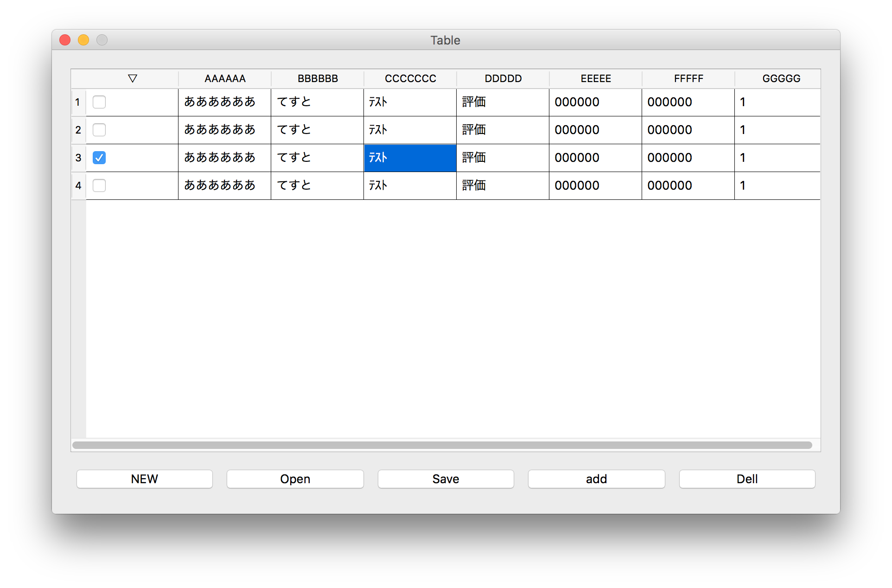The image size is (892, 588).
Task: Select row header number 2
Action: (78, 130)
